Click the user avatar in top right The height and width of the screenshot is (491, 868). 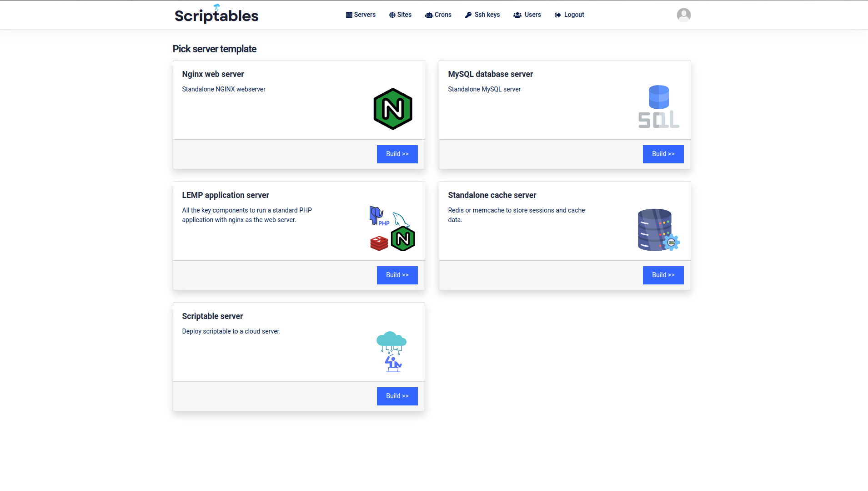(683, 15)
